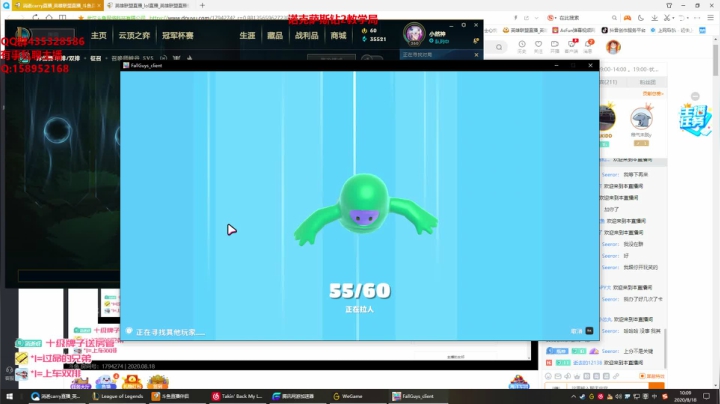Open the 商城 store in League client
The width and height of the screenshot is (720, 404).
[x=338, y=35]
